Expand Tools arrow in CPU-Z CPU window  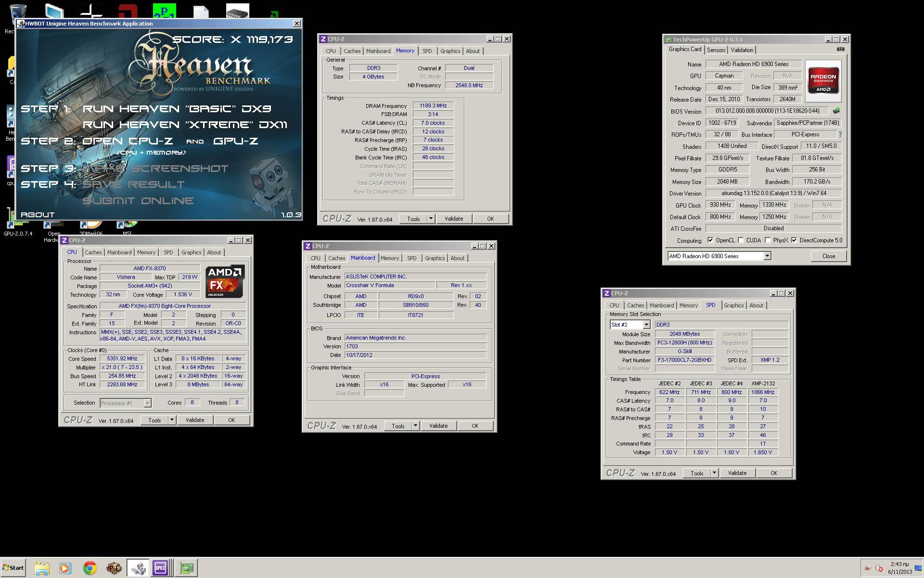pos(172,420)
